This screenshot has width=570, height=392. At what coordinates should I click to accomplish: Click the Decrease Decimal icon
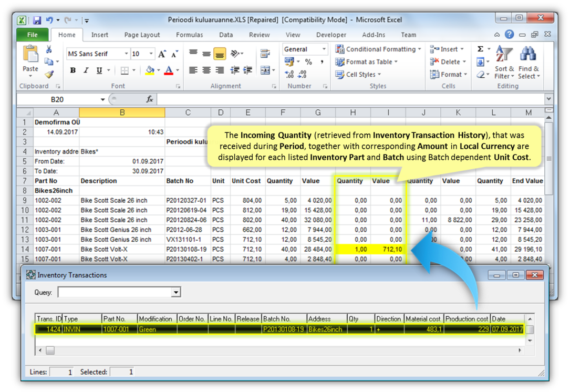tap(303, 74)
